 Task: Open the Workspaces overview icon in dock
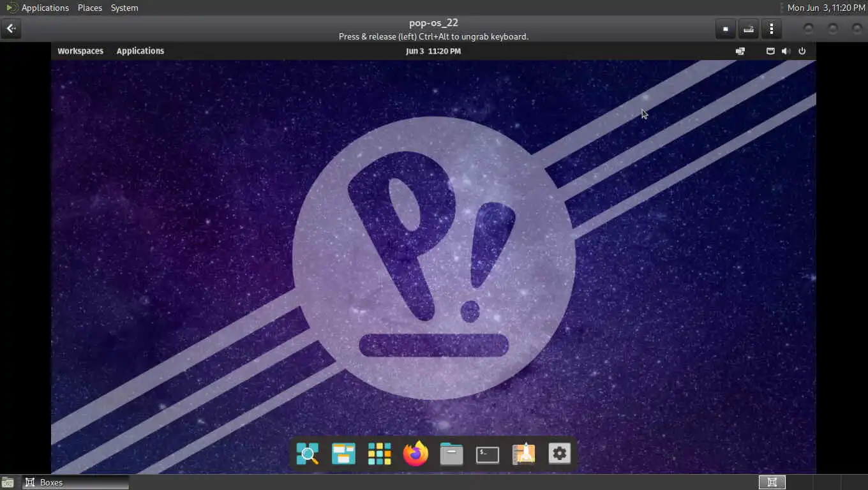pos(343,454)
